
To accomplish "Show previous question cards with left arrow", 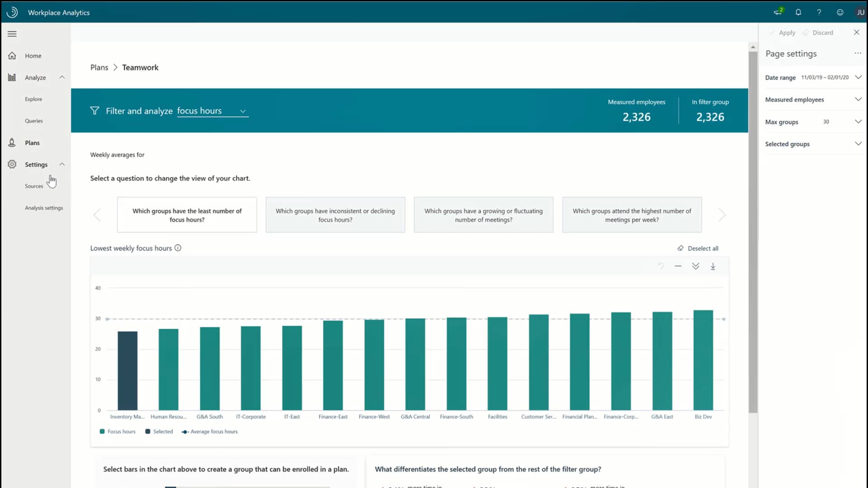I will [97, 215].
